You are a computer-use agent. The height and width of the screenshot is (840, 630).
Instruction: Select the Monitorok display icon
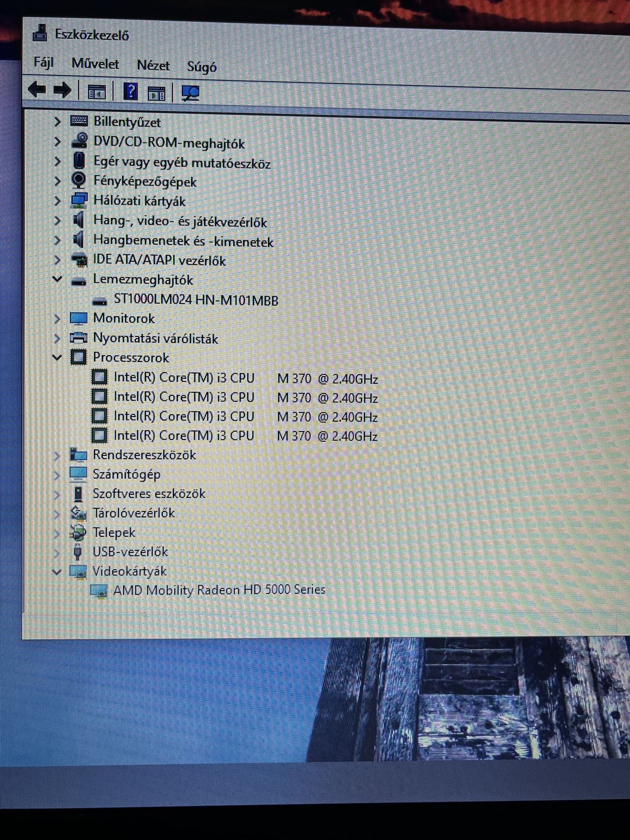[x=79, y=318]
